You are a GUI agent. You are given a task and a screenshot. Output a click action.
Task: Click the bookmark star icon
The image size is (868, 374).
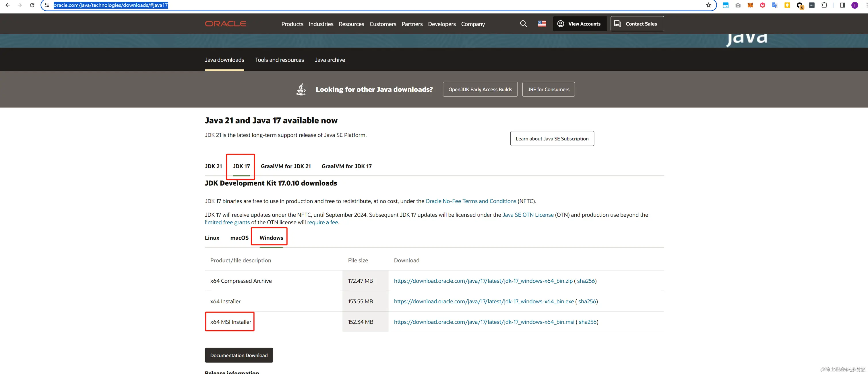click(708, 5)
